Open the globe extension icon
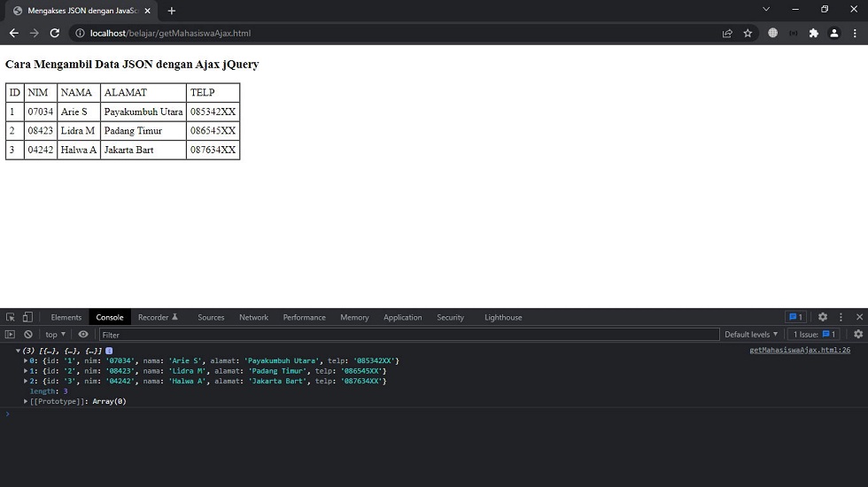 (772, 34)
